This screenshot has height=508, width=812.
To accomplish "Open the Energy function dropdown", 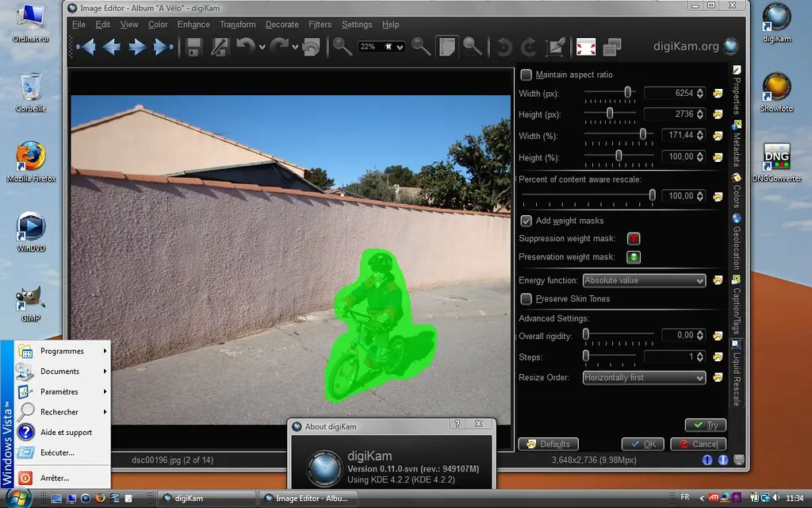I will 643,280.
